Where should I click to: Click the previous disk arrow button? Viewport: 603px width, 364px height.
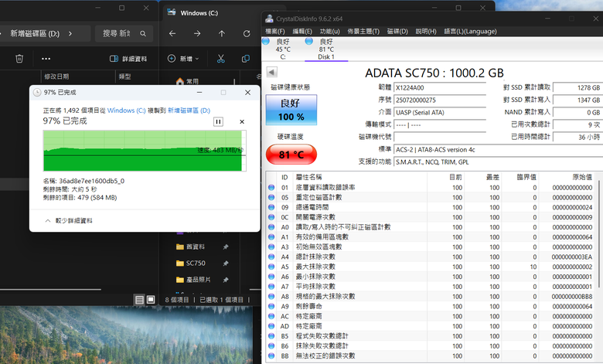click(272, 72)
